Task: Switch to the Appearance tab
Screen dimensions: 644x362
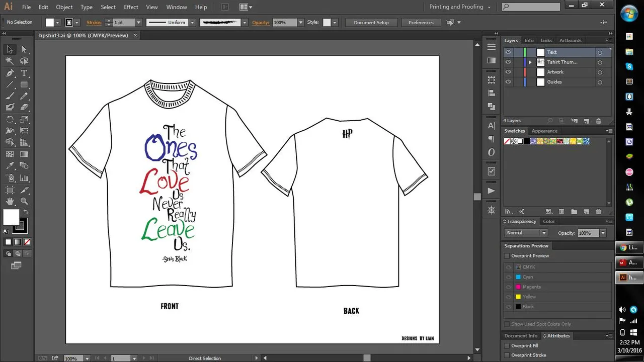Action: pyautogui.click(x=544, y=131)
